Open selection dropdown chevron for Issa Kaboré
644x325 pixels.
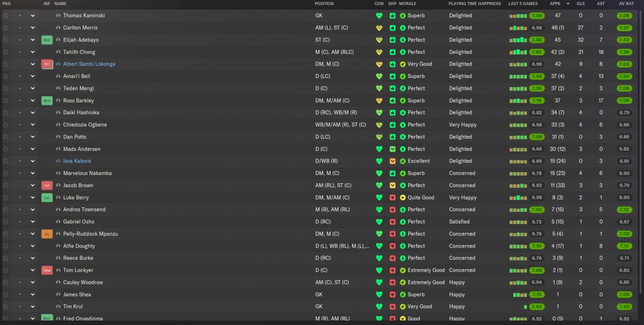point(33,161)
